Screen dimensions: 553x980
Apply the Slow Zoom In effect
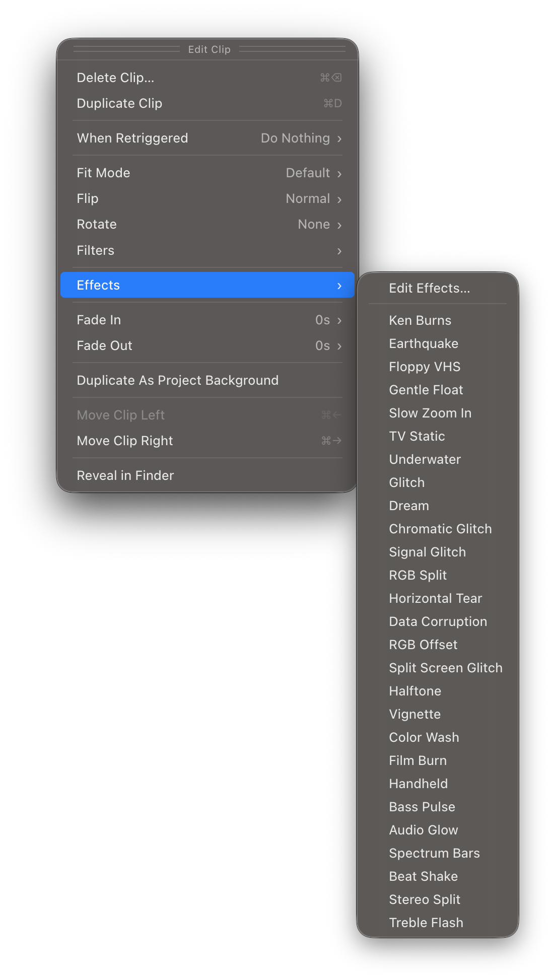point(430,412)
